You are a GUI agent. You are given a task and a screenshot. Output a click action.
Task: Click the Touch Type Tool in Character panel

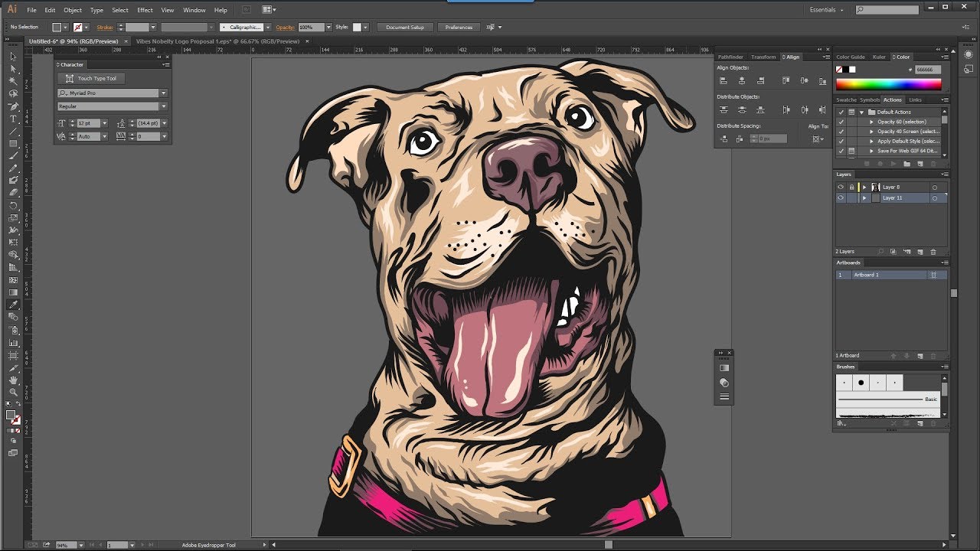pyautogui.click(x=90, y=78)
